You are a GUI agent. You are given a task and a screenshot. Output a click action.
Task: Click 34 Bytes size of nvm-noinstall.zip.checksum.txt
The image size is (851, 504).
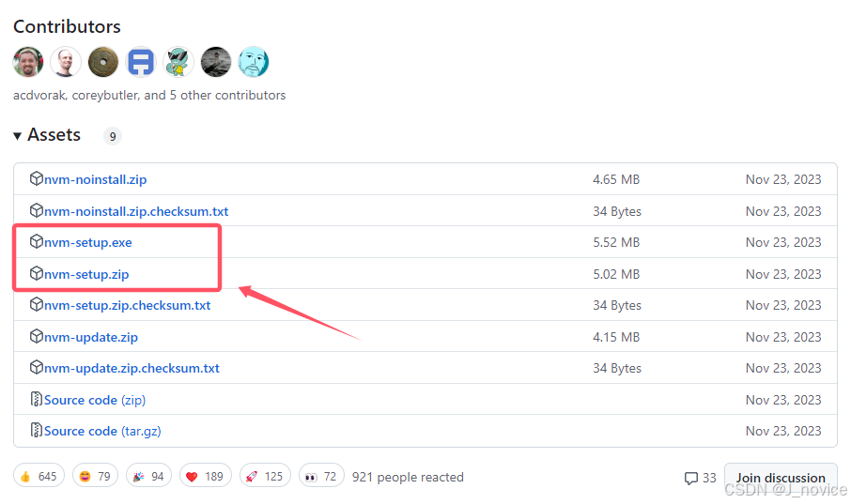point(617,211)
